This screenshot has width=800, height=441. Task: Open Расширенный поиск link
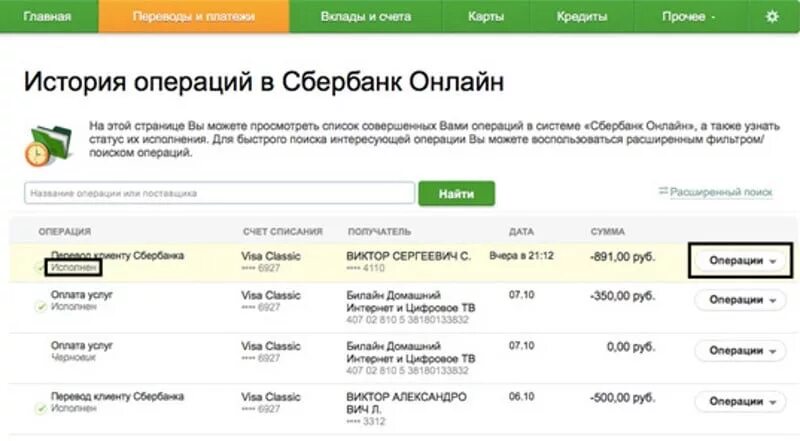click(721, 192)
